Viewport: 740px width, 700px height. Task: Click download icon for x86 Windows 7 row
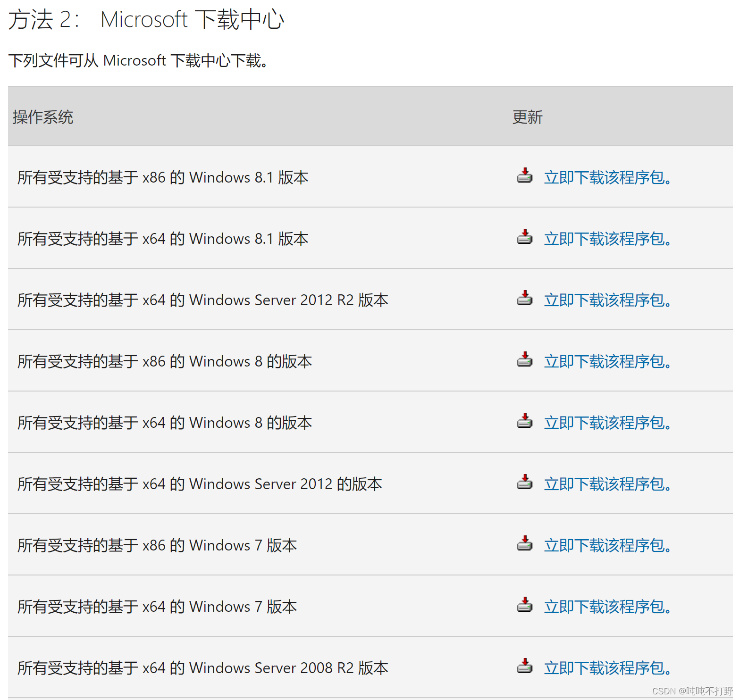(x=524, y=543)
